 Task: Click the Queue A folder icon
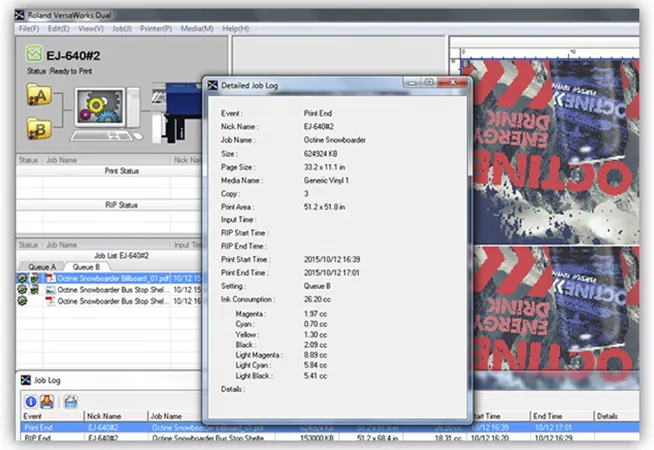40,94
